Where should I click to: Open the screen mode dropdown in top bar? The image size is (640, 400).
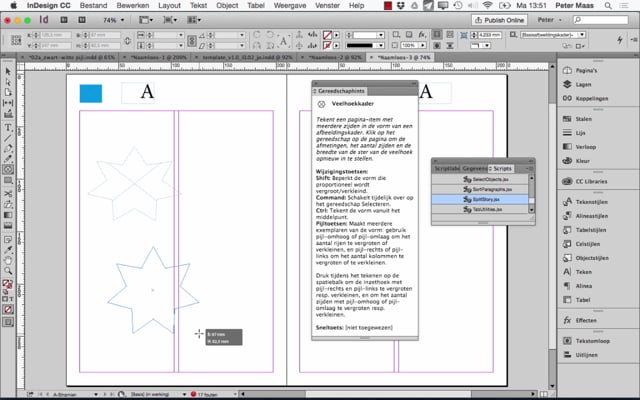pos(170,20)
